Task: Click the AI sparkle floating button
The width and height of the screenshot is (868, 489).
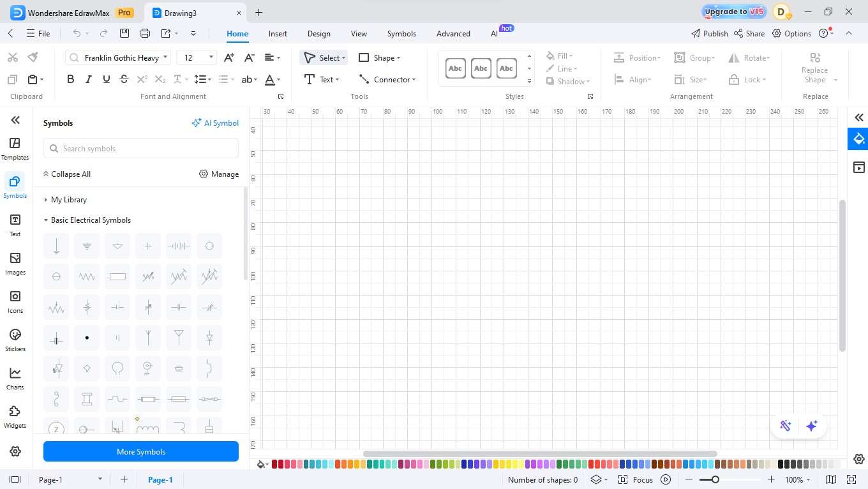Action: click(x=811, y=426)
